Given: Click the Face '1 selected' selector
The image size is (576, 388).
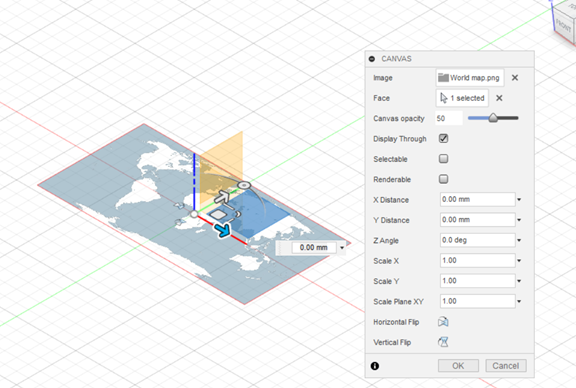Looking at the screenshot, I should pos(462,98).
